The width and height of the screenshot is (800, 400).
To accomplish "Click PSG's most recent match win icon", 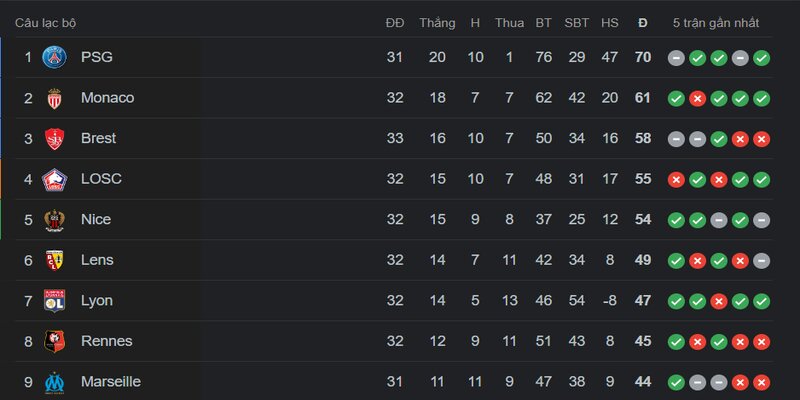I will pos(762,57).
